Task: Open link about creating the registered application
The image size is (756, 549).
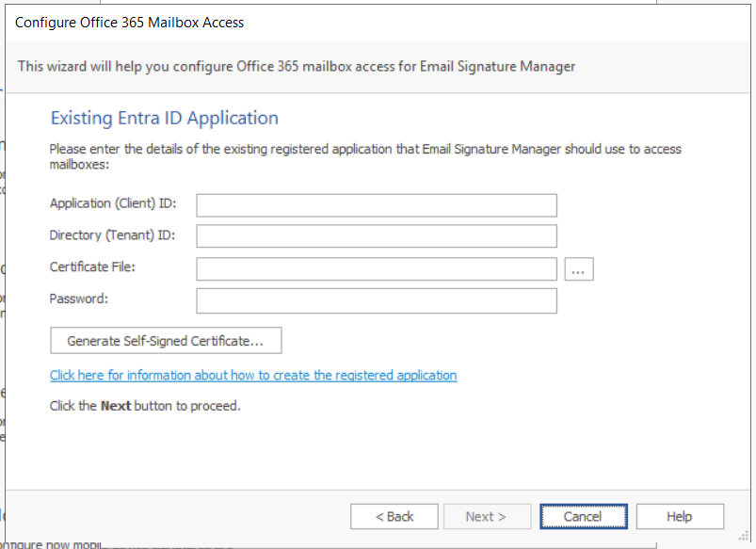Action: 253,376
